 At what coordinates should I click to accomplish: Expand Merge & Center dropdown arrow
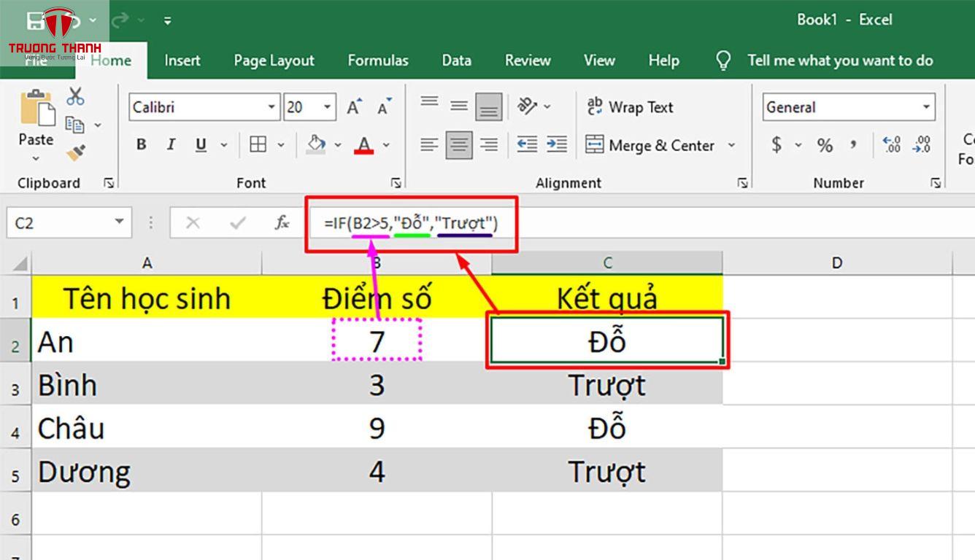click(731, 145)
